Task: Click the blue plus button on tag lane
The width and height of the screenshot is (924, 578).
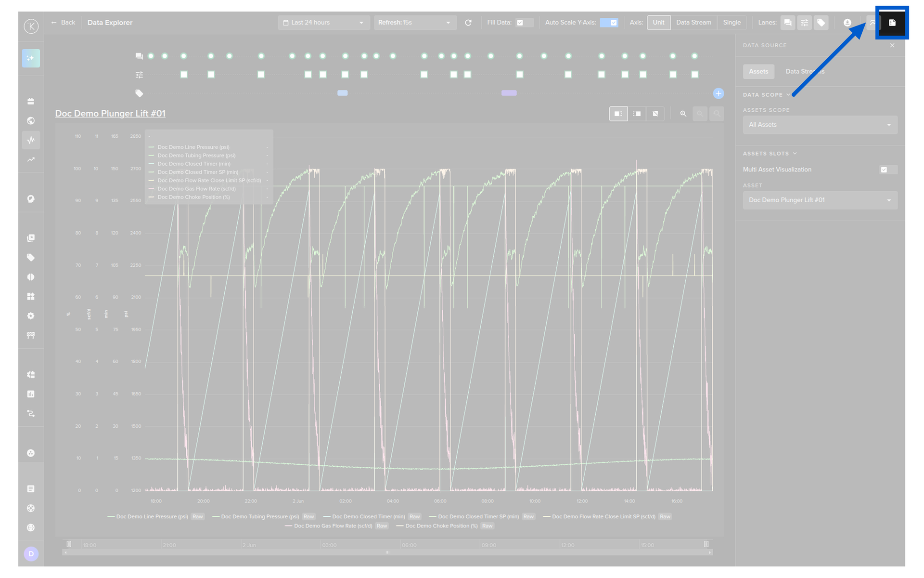Action: point(718,93)
